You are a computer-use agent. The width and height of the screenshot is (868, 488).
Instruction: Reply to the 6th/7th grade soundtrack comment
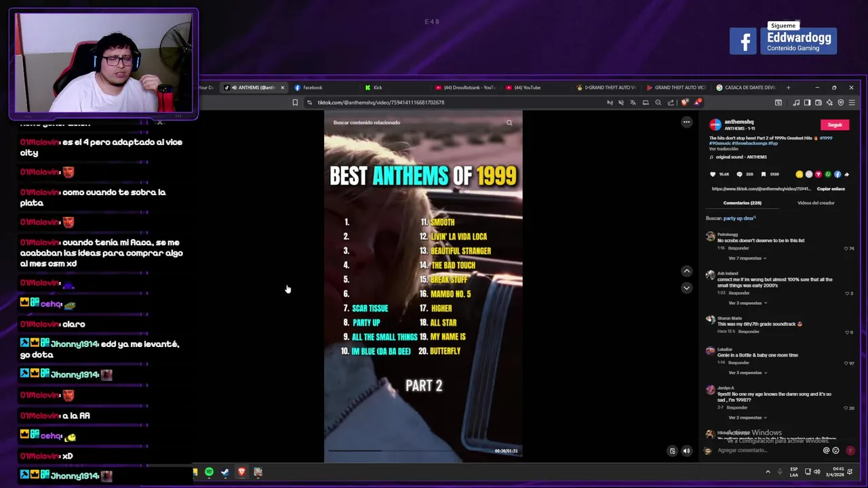click(x=749, y=331)
